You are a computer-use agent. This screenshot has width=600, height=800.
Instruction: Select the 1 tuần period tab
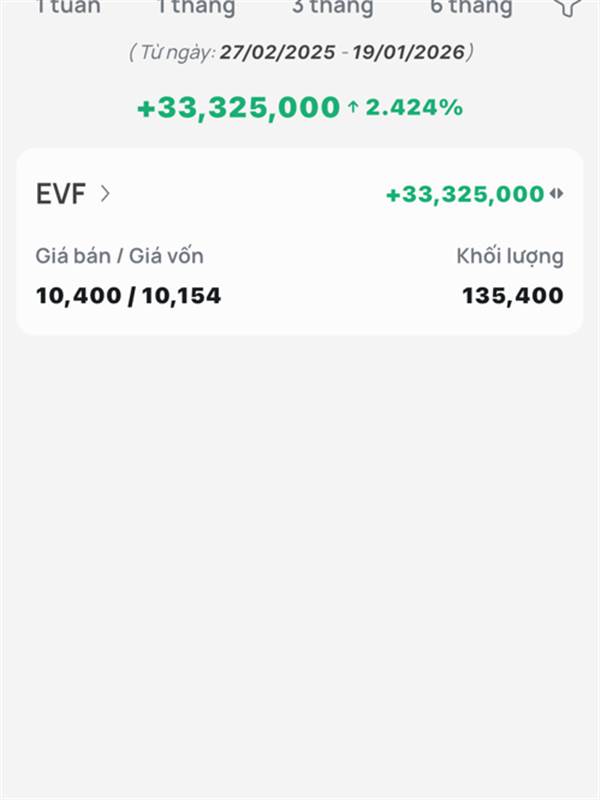point(68,7)
